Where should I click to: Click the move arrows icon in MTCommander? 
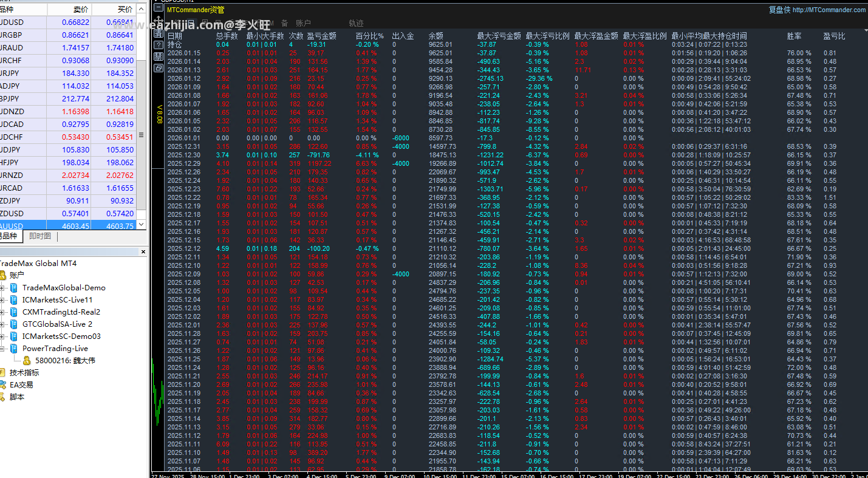point(159,21)
